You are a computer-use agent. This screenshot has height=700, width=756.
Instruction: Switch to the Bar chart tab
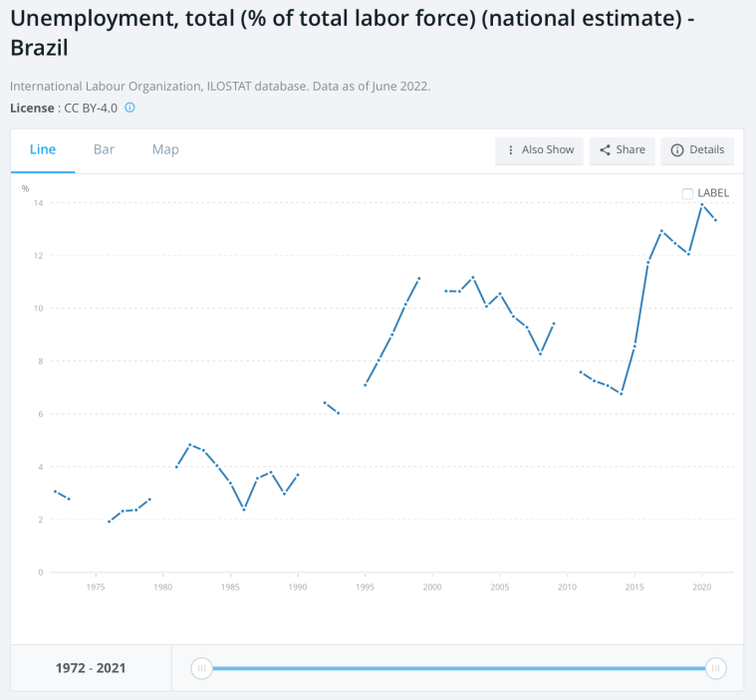click(104, 149)
